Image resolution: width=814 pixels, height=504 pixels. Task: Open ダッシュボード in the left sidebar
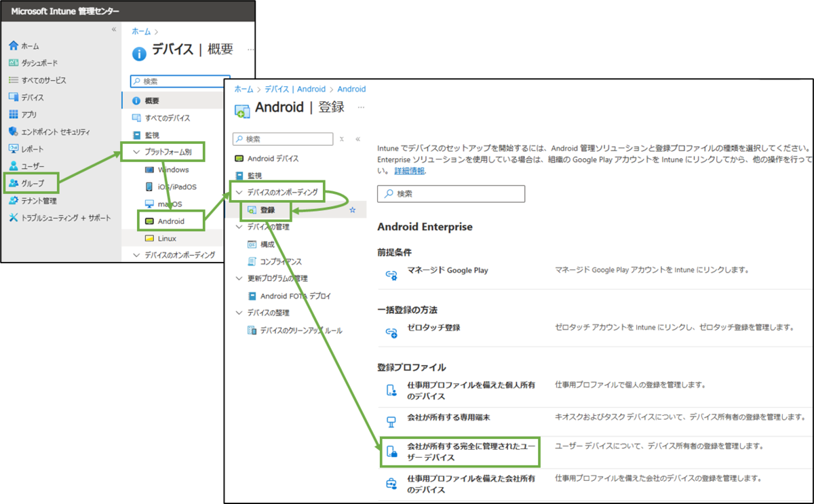[x=33, y=63]
